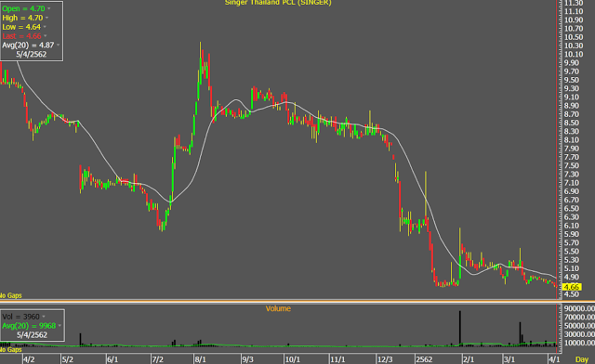Click the 4/1 date axis marker
Viewport: 595px width, 364px height.
[x=554, y=359]
